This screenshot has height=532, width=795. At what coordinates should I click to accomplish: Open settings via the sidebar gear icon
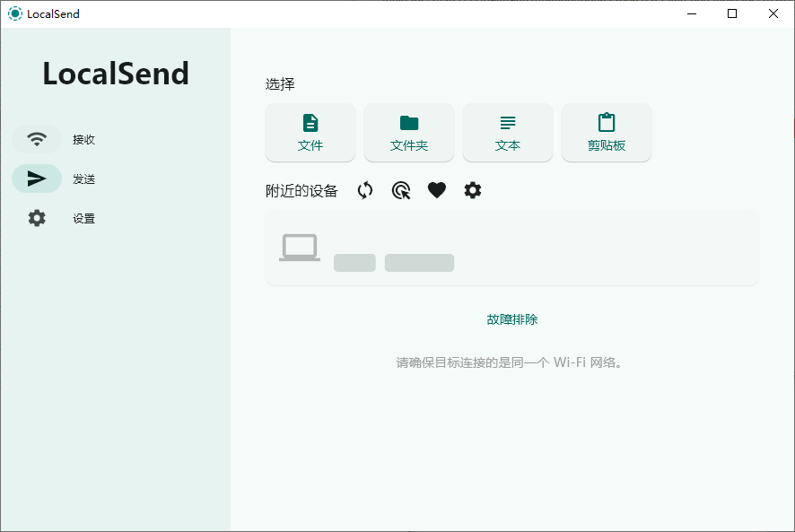click(37, 217)
